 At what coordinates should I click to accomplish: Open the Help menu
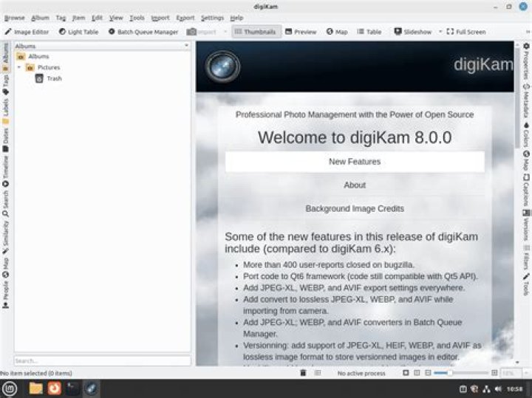pyautogui.click(x=236, y=18)
